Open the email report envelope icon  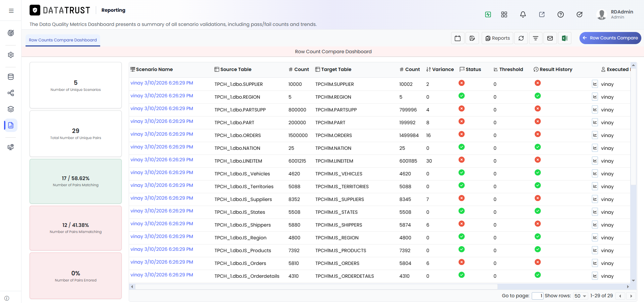(x=550, y=38)
